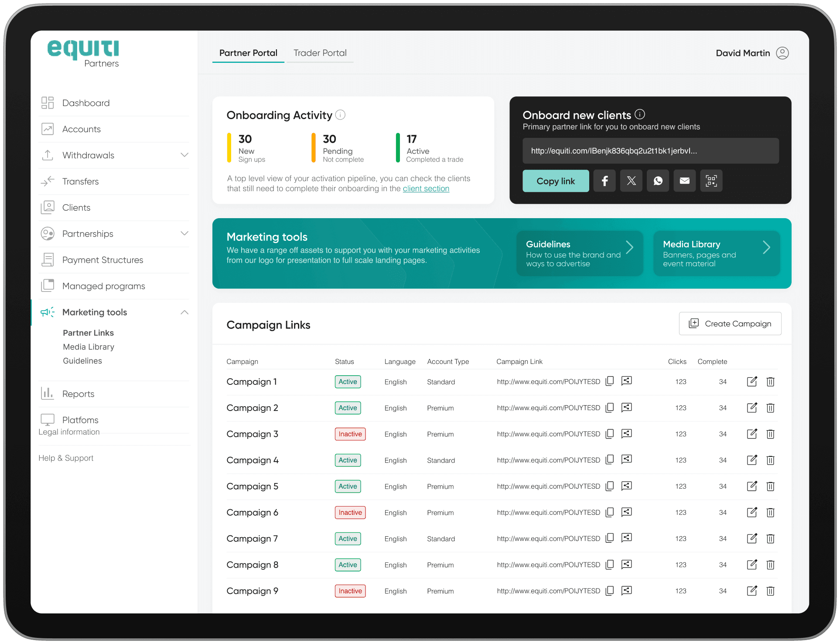The height and width of the screenshot is (644, 840).
Task: Click the partner link URL field
Action: point(650,151)
